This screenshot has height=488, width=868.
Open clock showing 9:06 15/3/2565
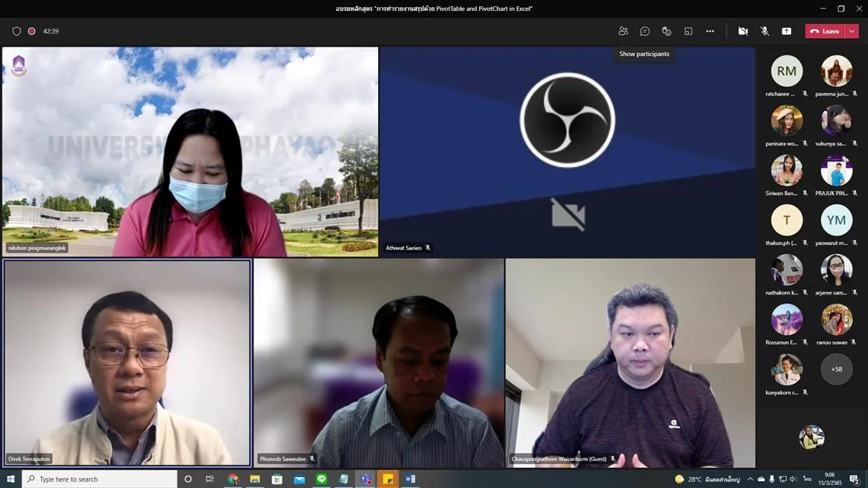[x=829, y=479]
